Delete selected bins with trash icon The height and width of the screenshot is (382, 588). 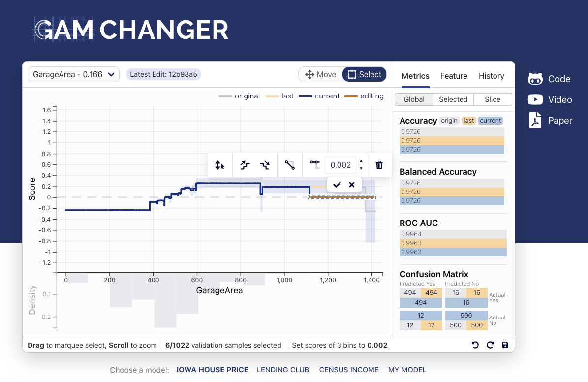tap(379, 165)
